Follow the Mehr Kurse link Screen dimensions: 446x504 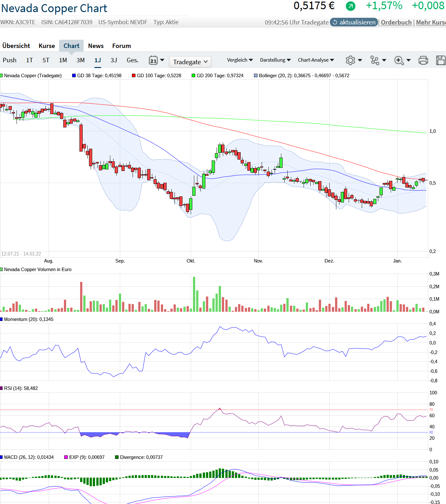pos(431,22)
